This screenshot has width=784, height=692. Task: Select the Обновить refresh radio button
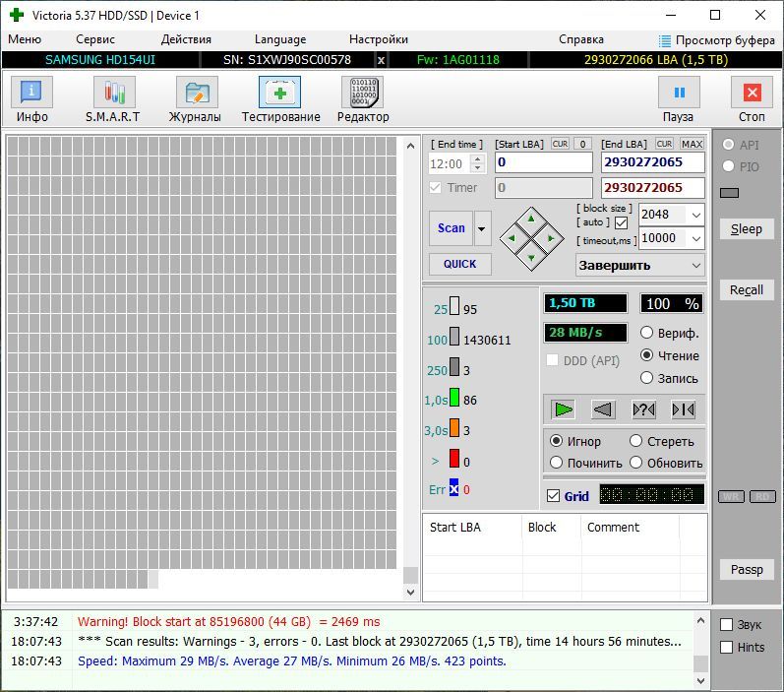tap(635, 463)
